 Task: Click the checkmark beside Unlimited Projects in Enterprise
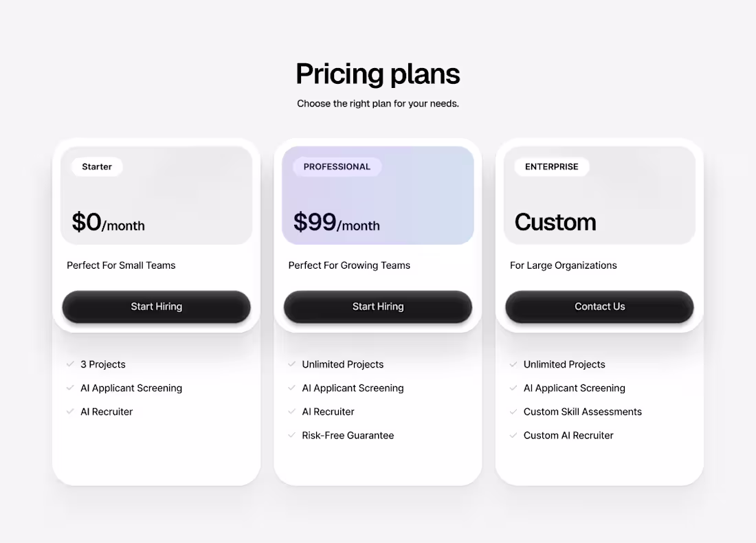tap(513, 364)
